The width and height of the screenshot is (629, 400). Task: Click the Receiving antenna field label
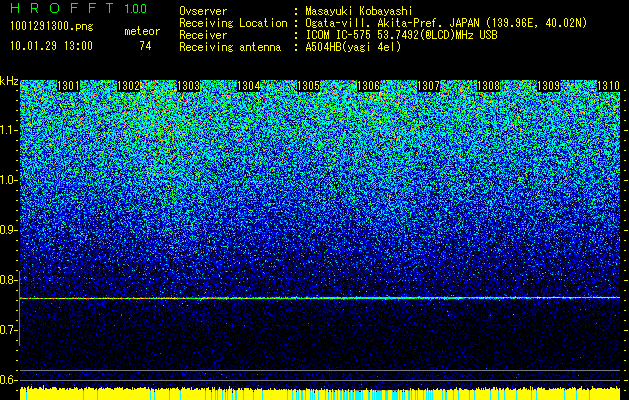230,47
